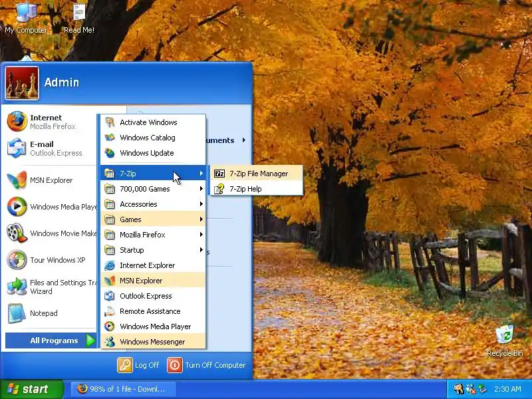Expand the Games submenu arrow
The image size is (532, 399).
click(201, 219)
